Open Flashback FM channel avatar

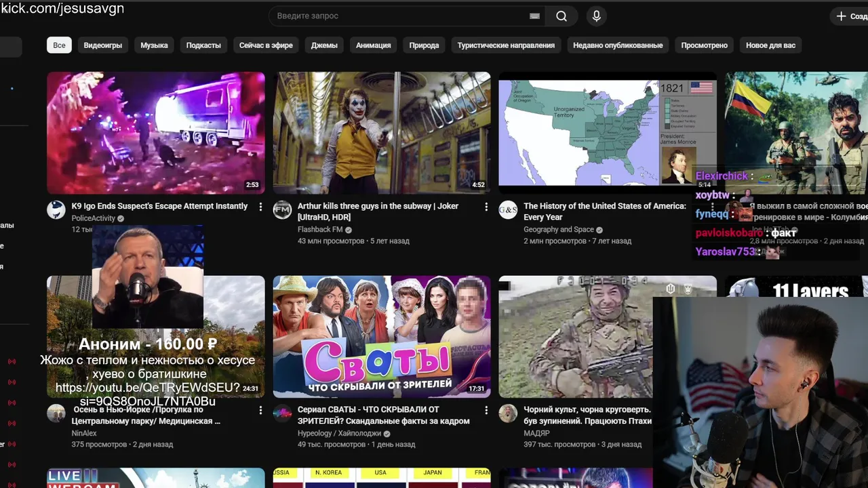point(282,210)
